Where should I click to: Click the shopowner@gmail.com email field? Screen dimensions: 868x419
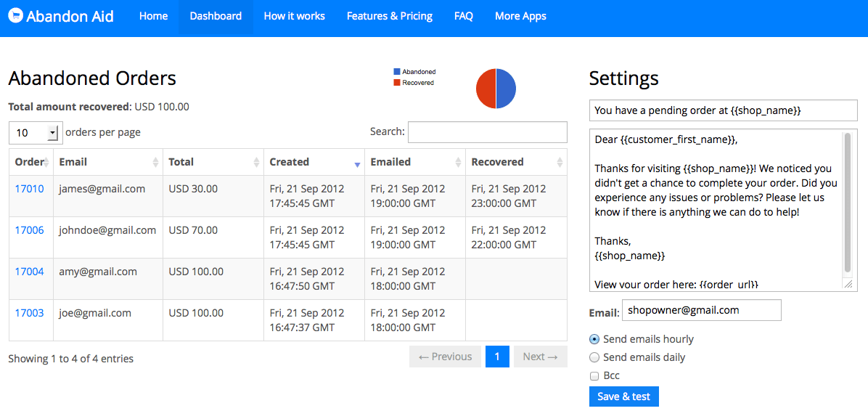click(x=701, y=310)
